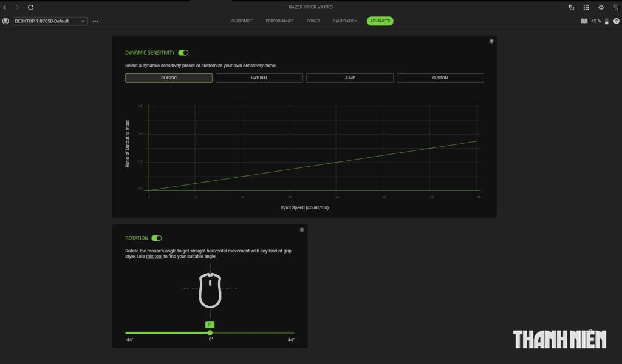The image size is (622, 364).
Task: Open the DESKTOP-1I8765B-Default profile dropdown
Action: 49,21
